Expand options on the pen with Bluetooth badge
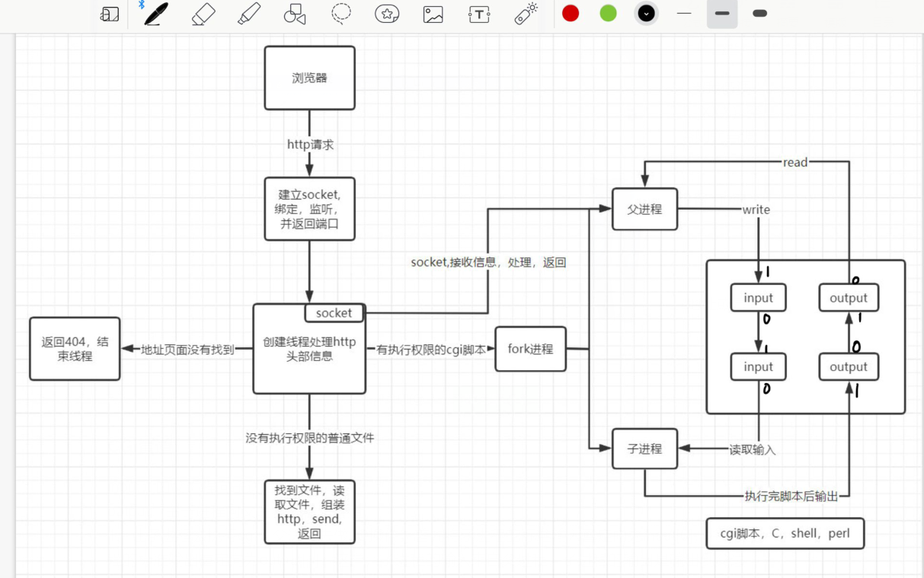This screenshot has height=578, width=924. [x=155, y=14]
